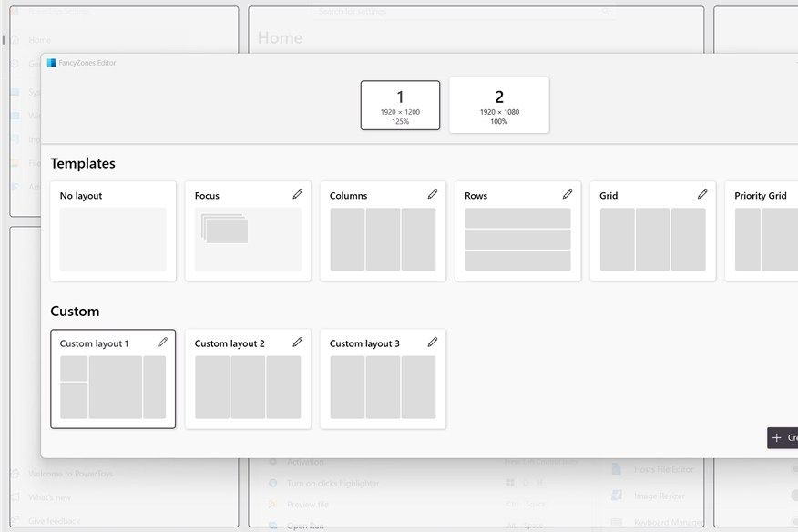Click the plus create new layout button
Screen dimensions: 798x532
(783, 438)
